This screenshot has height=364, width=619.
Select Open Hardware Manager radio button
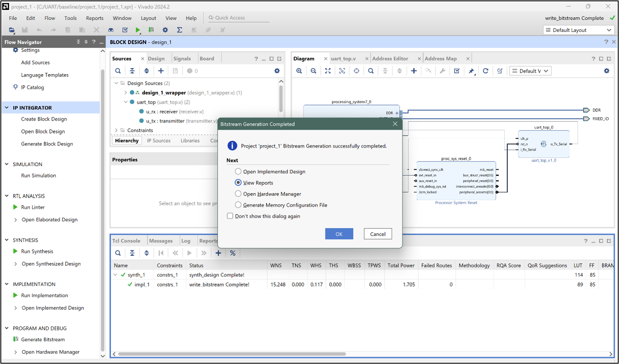click(x=238, y=194)
